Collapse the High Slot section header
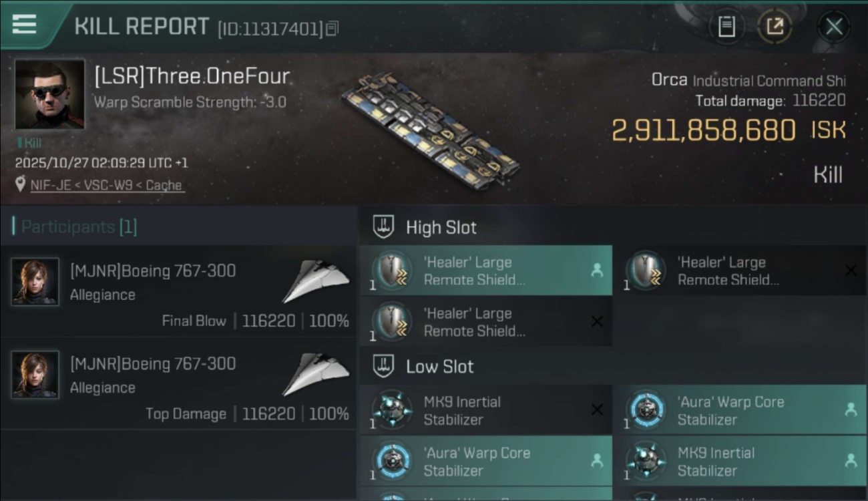 [441, 228]
